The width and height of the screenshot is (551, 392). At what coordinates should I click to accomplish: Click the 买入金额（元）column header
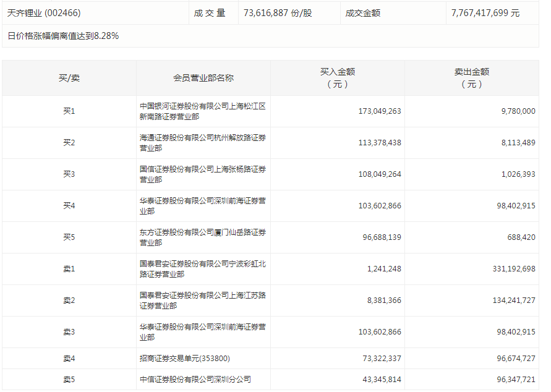(338, 78)
